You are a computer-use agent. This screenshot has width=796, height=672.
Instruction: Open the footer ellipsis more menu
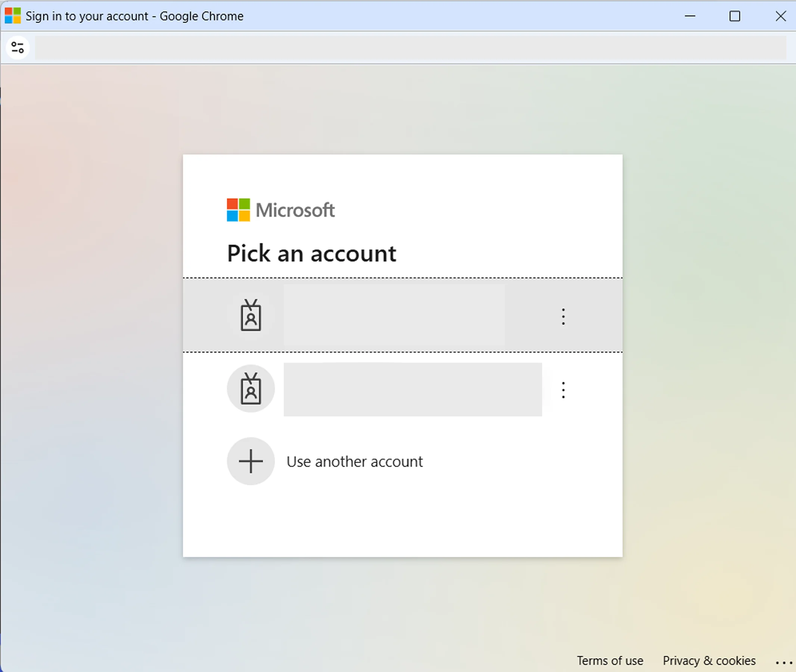pyautogui.click(x=784, y=663)
